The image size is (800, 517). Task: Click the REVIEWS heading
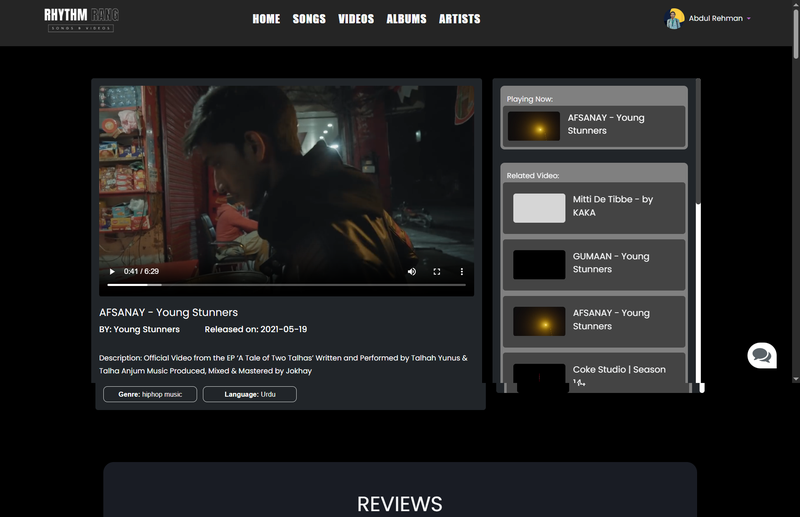[x=399, y=504]
